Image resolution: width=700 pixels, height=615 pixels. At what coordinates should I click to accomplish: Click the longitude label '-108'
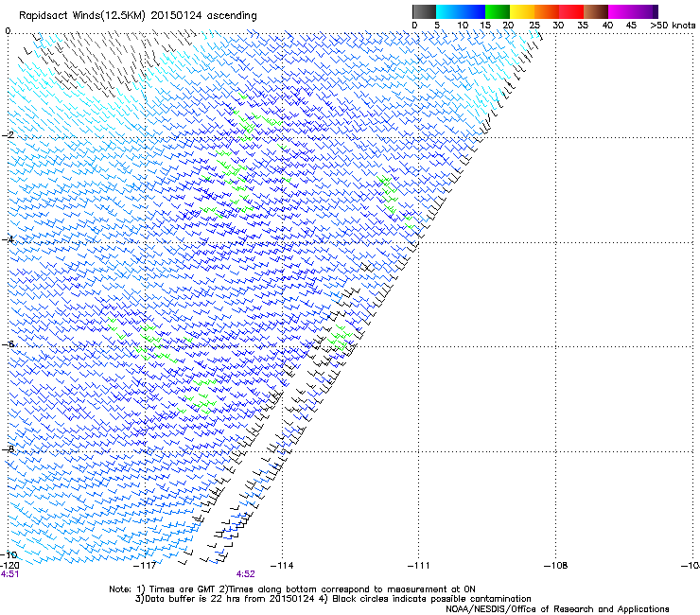tap(556, 566)
